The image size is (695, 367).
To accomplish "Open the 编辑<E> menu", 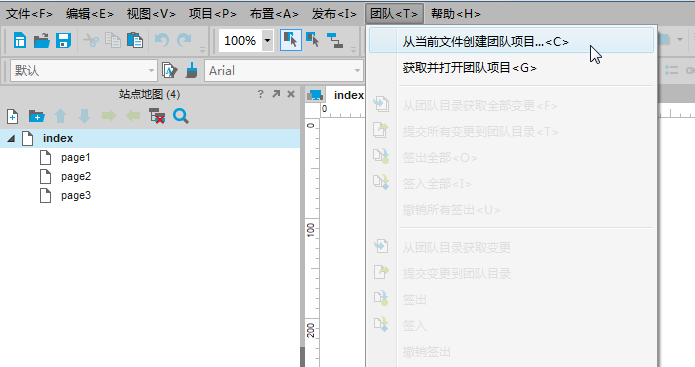I will pyautogui.click(x=90, y=14).
